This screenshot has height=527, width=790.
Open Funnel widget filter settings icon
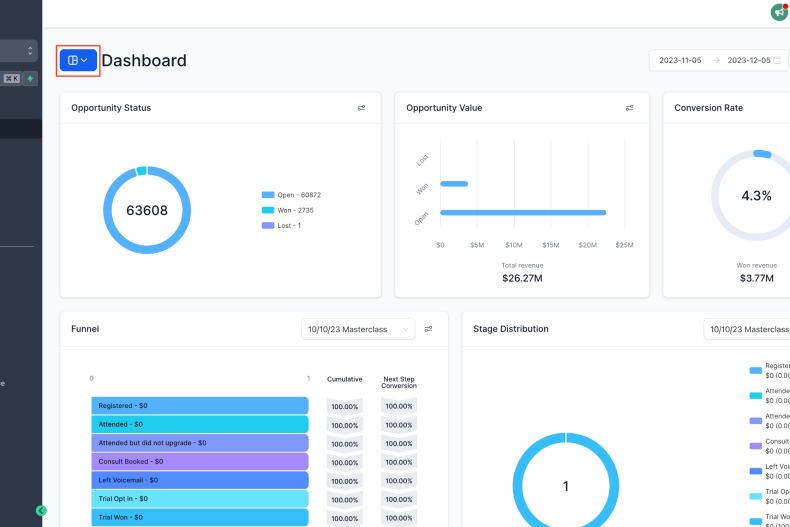(x=428, y=329)
